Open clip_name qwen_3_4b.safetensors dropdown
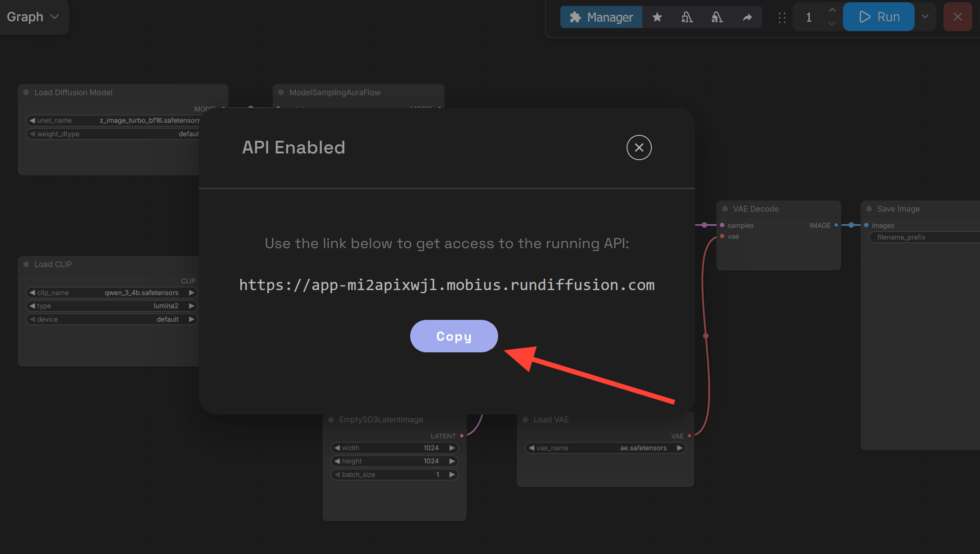The image size is (980, 554). coord(112,293)
